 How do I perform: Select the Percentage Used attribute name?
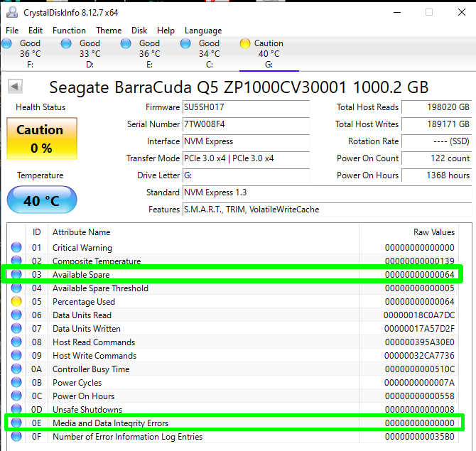pyautogui.click(x=84, y=302)
